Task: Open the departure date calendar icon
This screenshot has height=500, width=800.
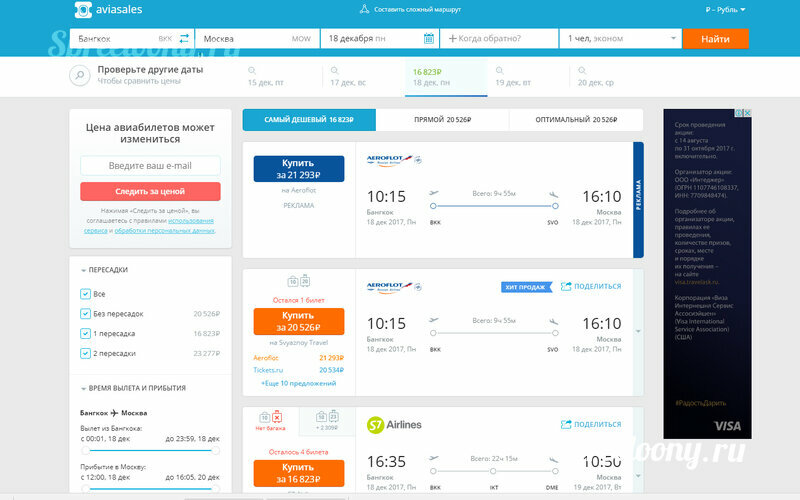Action: (429, 39)
